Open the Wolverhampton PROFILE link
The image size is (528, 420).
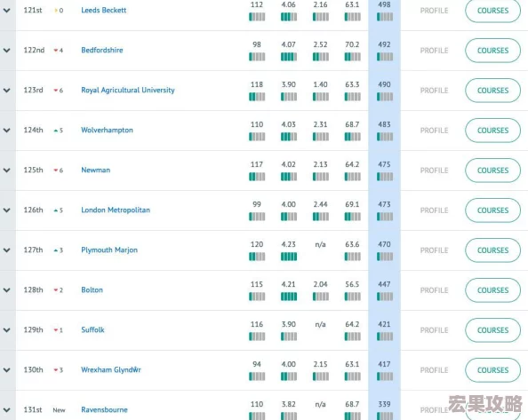(434, 131)
